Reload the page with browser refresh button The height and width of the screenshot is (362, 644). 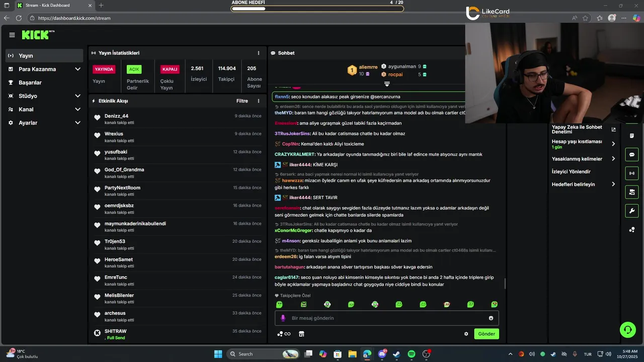point(19,18)
